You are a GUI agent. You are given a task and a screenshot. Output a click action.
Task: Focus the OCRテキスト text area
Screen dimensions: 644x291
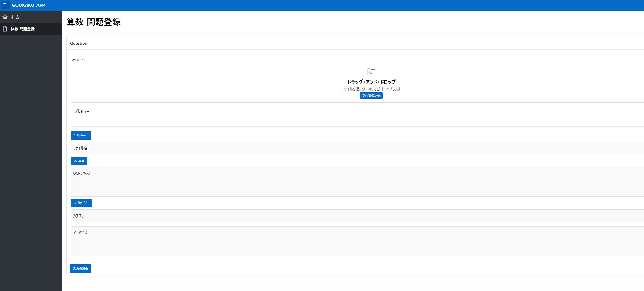pyautogui.click(x=357, y=182)
